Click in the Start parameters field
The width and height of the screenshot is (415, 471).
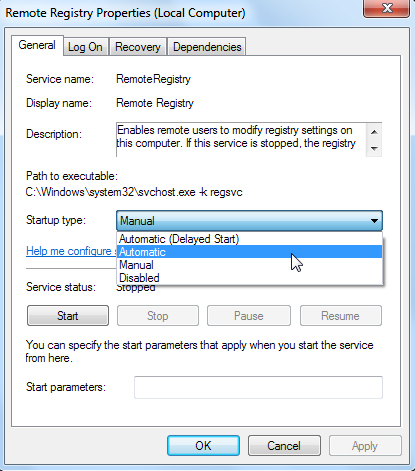point(258,387)
